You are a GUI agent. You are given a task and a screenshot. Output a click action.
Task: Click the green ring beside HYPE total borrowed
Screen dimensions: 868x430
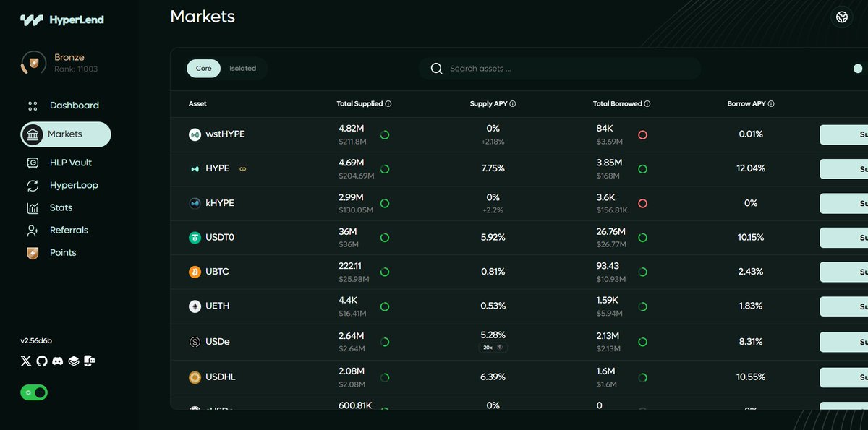coord(642,169)
